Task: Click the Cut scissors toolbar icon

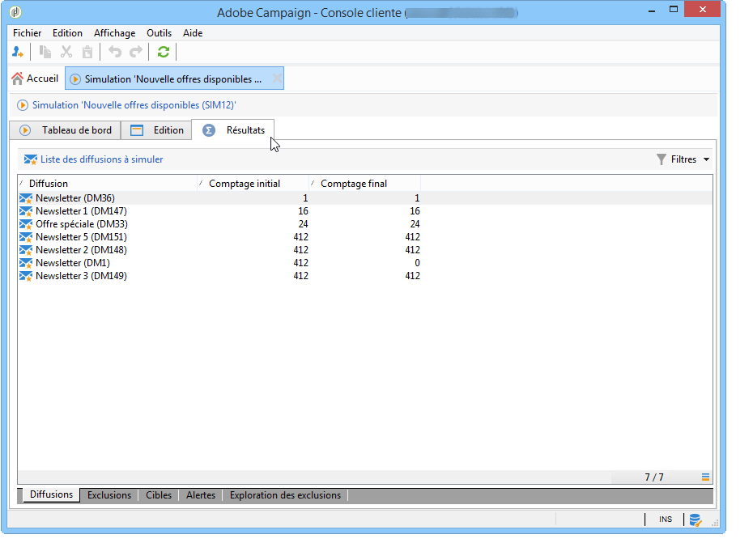Action: [x=66, y=52]
